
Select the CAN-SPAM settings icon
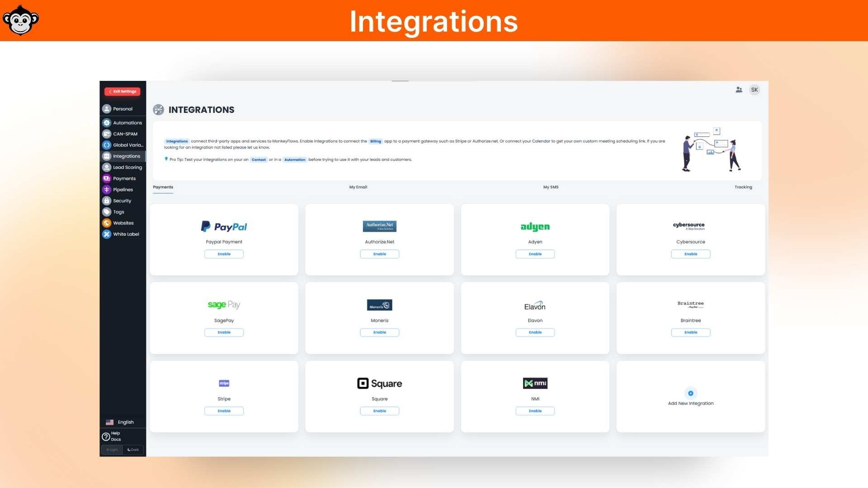pos(106,134)
